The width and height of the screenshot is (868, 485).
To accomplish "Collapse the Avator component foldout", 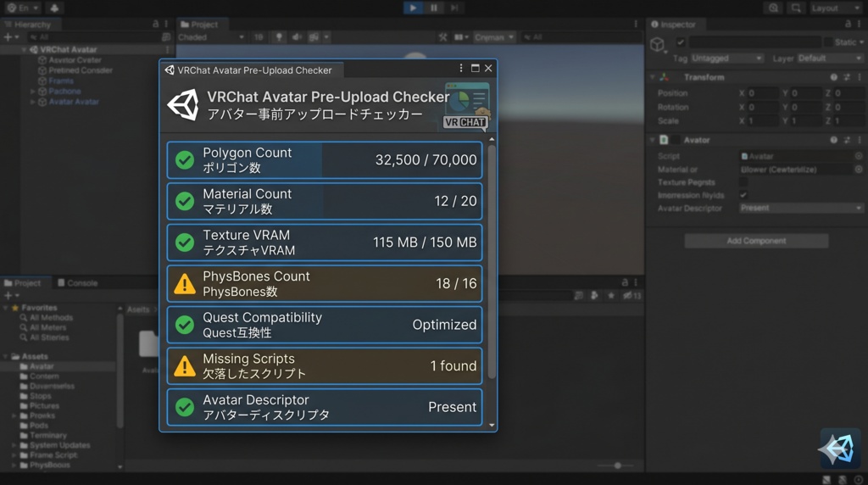I will pyautogui.click(x=653, y=140).
